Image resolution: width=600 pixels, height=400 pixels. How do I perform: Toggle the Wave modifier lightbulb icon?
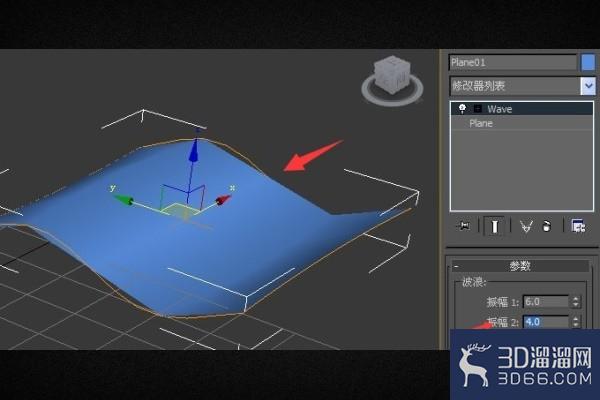(x=462, y=109)
